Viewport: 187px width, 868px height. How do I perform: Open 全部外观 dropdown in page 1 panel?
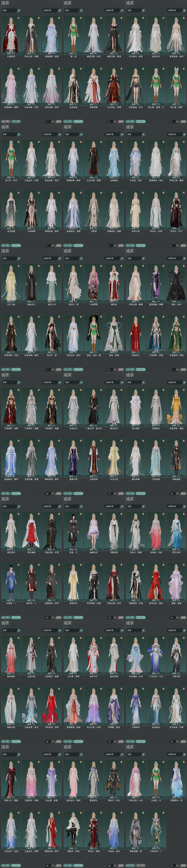coord(52,10)
